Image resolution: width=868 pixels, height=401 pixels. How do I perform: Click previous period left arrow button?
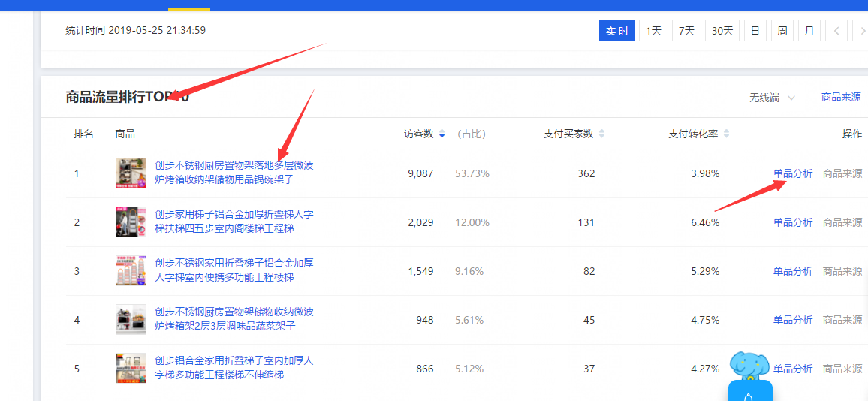pyautogui.click(x=836, y=31)
